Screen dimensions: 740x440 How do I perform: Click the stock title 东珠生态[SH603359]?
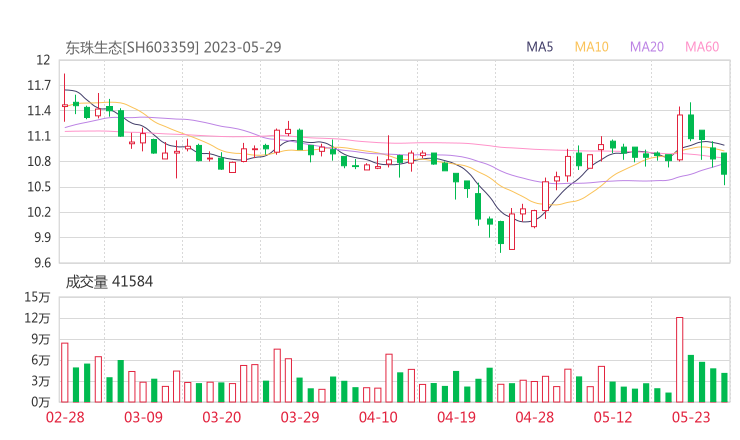pyautogui.click(x=132, y=47)
